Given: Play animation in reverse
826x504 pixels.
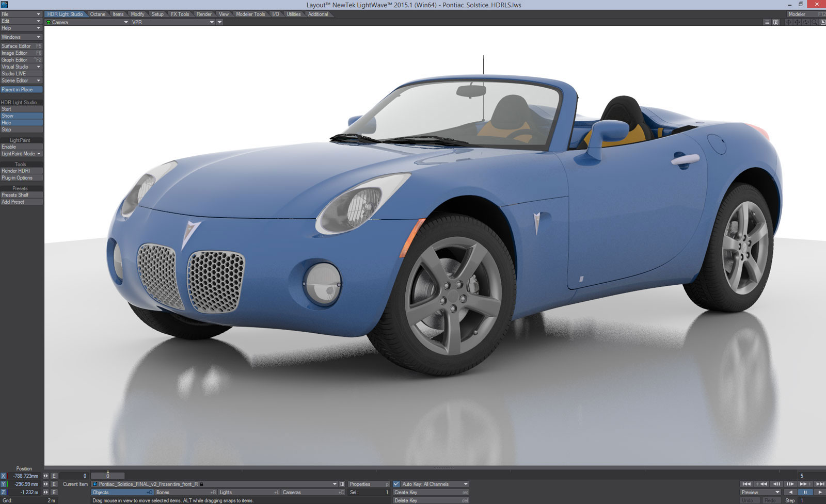Looking at the screenshot, I should 790,492.
